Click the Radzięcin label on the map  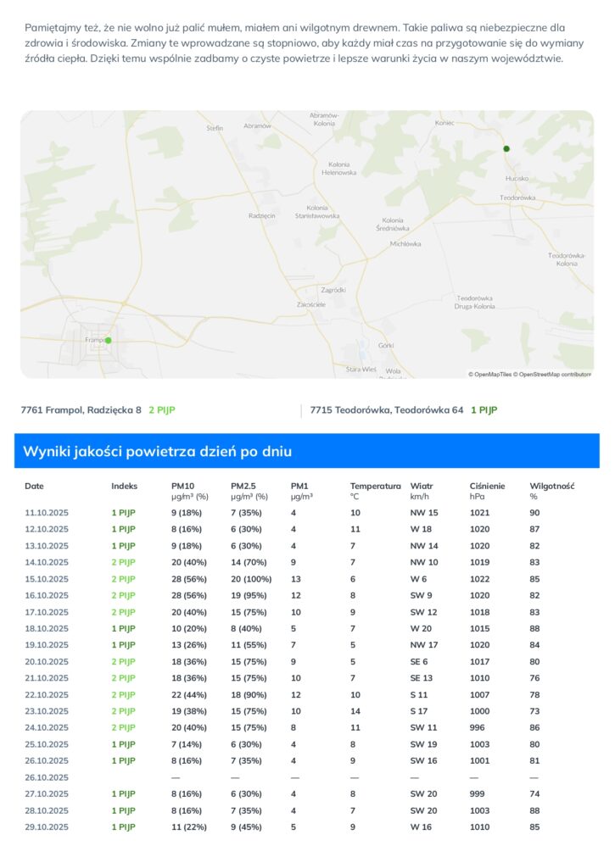262,216
